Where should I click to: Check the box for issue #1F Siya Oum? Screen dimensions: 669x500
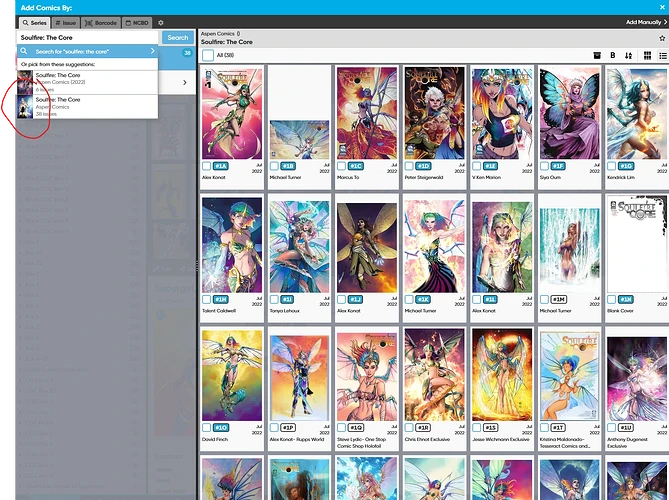(544, 166)
